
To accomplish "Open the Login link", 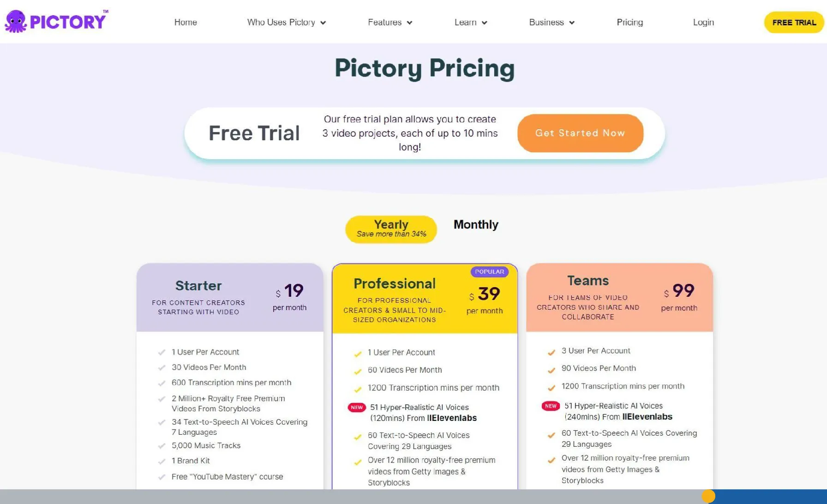I will (703, 22).
